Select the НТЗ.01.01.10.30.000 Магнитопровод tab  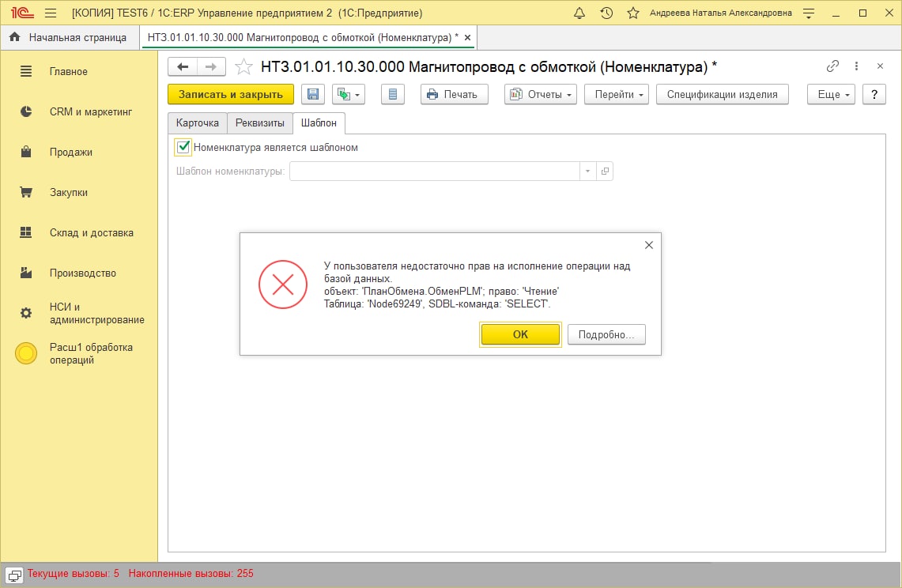(303, 37)
